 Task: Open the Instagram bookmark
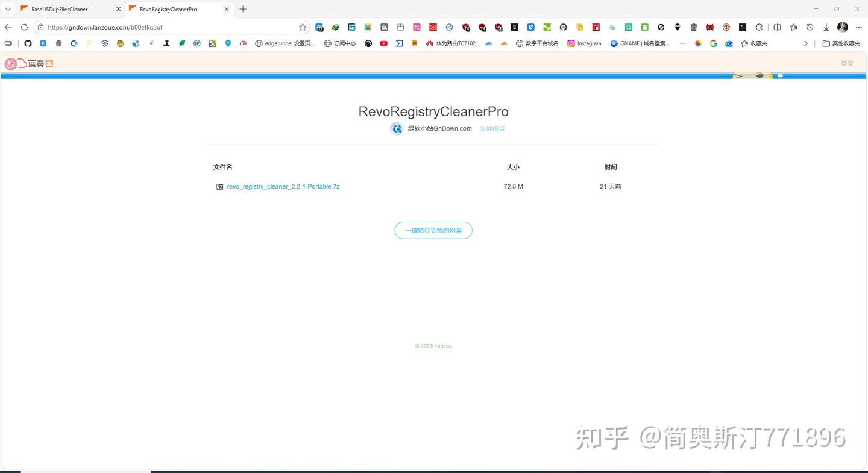584,43
